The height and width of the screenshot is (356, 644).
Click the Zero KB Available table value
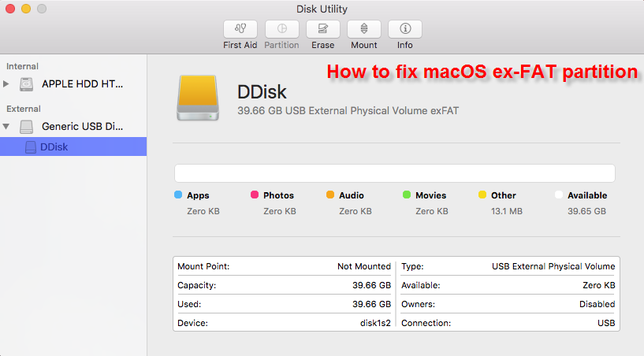[599, 285]
